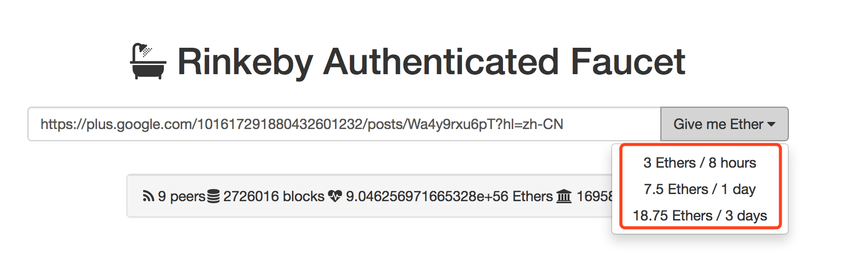
Task: Click the 16958 funded count text
Action: (x=594, y=196)
